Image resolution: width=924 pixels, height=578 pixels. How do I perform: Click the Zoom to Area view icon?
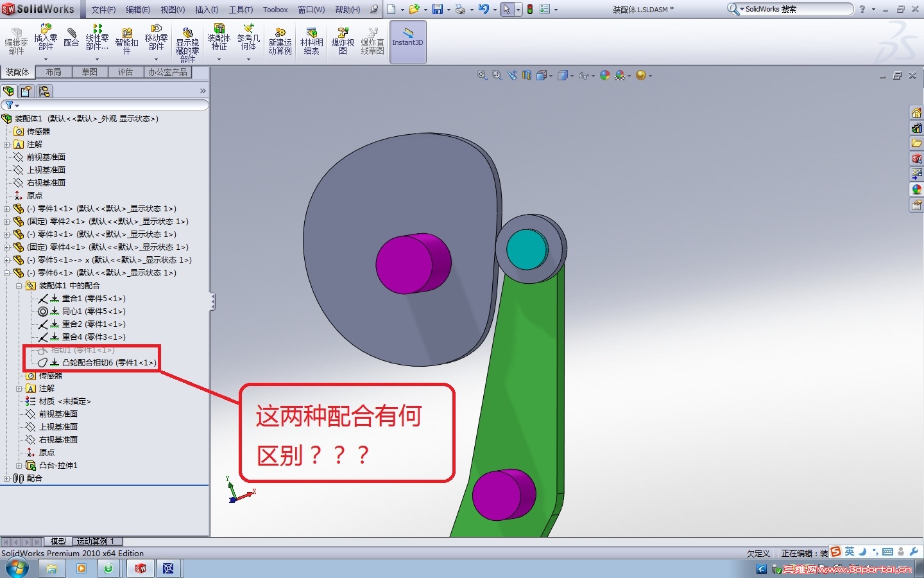[x=497, y=75]
